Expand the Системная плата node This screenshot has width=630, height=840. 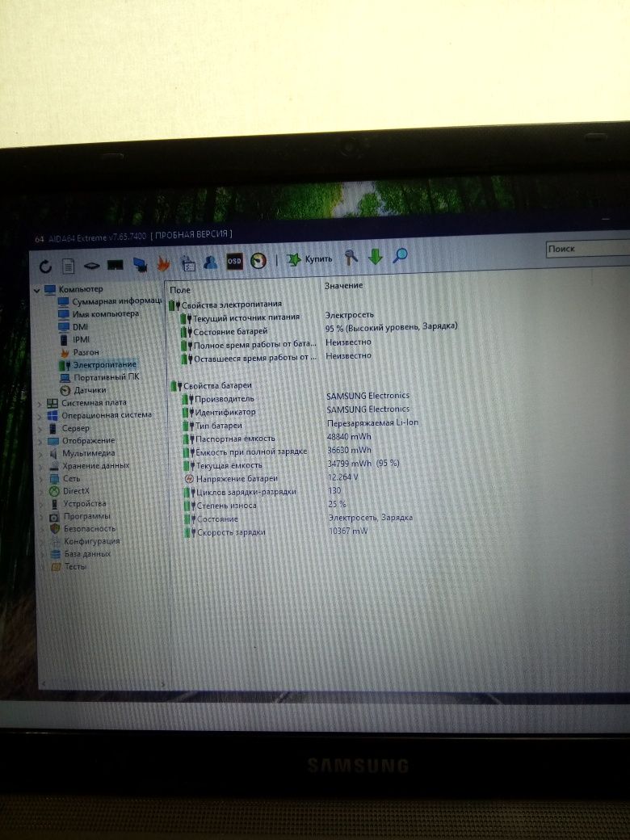[40, 404]
